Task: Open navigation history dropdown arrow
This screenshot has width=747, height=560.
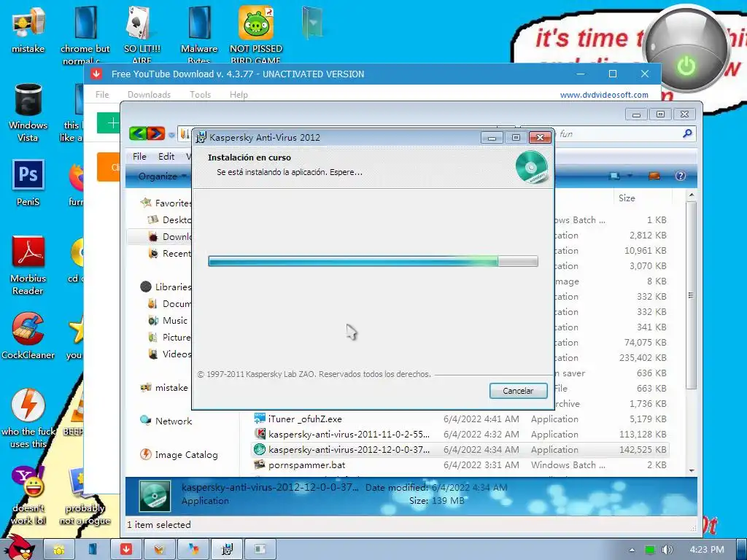Action: pos(171,135)
